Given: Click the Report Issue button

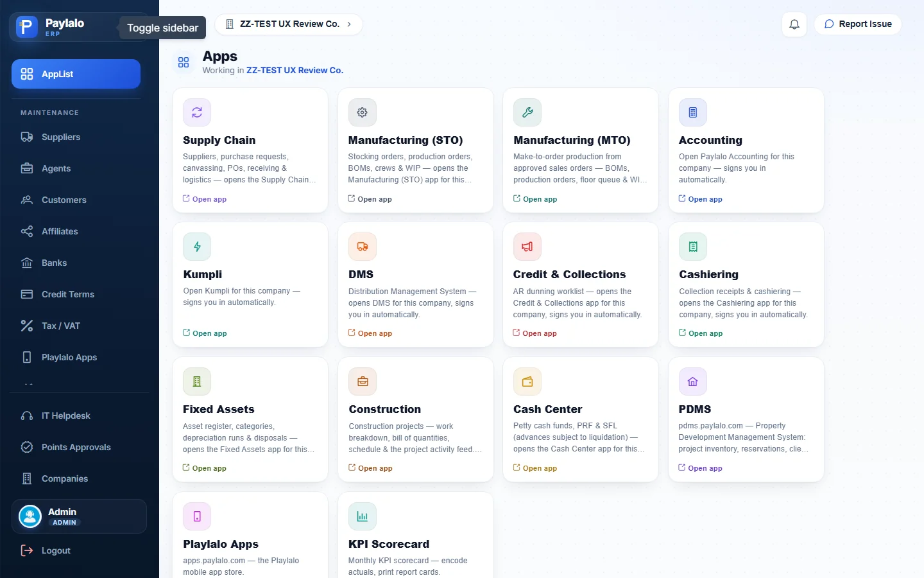Looking at the screenshot, I should [x=858, y=24].
